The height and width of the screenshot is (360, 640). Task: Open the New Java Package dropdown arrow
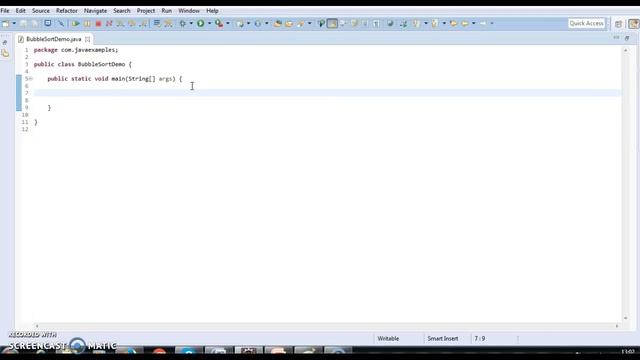248,24
